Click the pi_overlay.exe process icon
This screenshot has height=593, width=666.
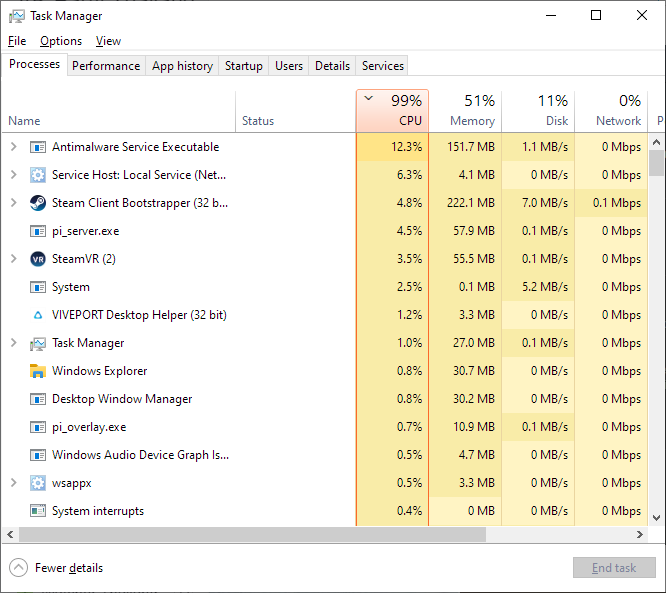(x=38, y=427)
